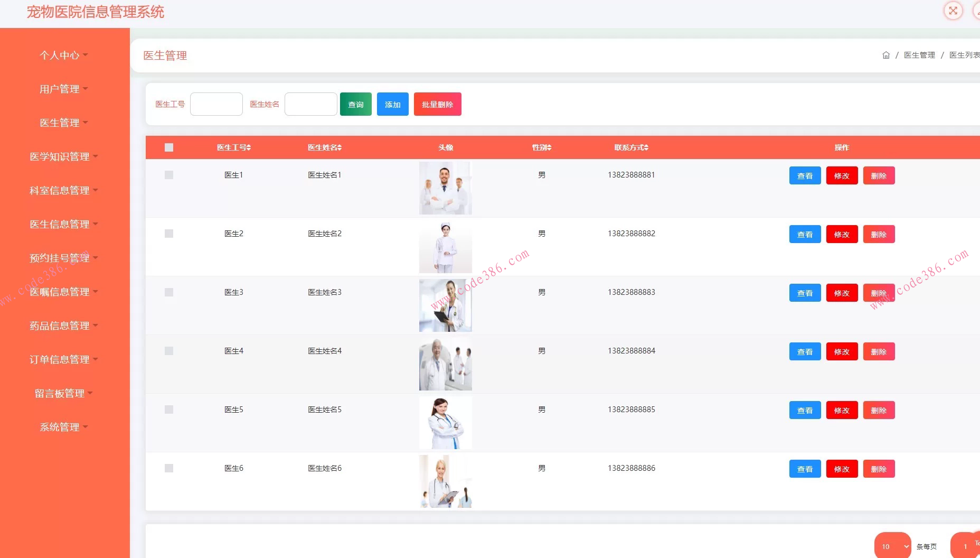
Task: Select the checkbox for row 医生4
Action: [169, 351]
